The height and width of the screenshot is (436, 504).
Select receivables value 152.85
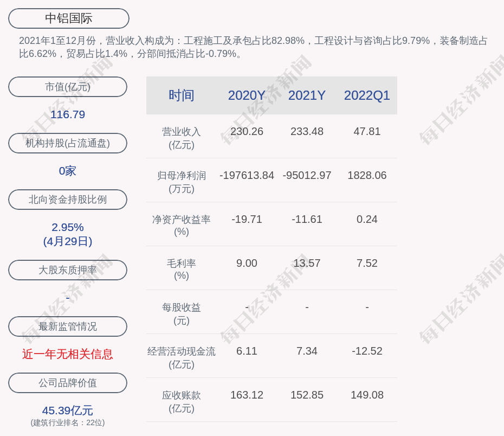[307, 395]
